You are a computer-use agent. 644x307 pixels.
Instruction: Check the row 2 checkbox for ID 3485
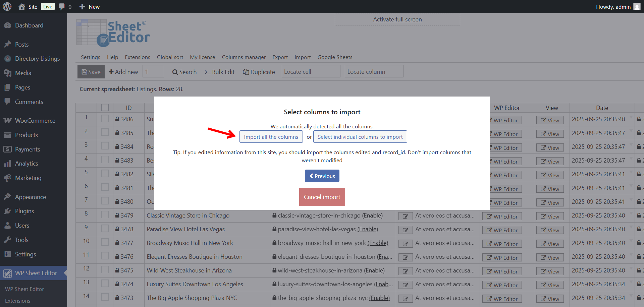click(x=105, y=132)
